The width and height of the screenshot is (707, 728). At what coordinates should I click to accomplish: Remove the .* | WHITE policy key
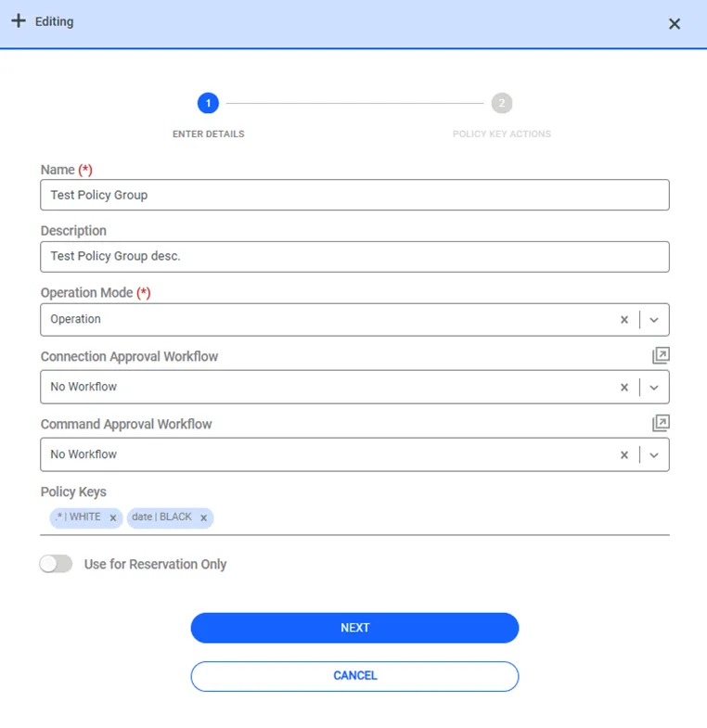[113, 517]
